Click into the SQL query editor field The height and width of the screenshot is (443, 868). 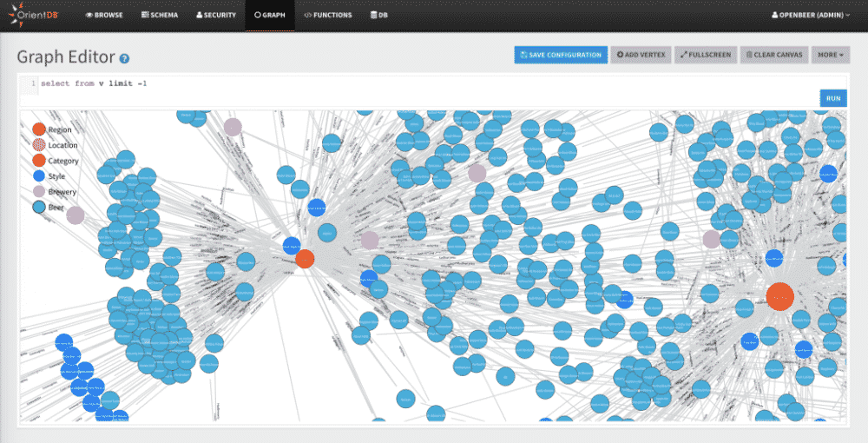click(417, 83)
